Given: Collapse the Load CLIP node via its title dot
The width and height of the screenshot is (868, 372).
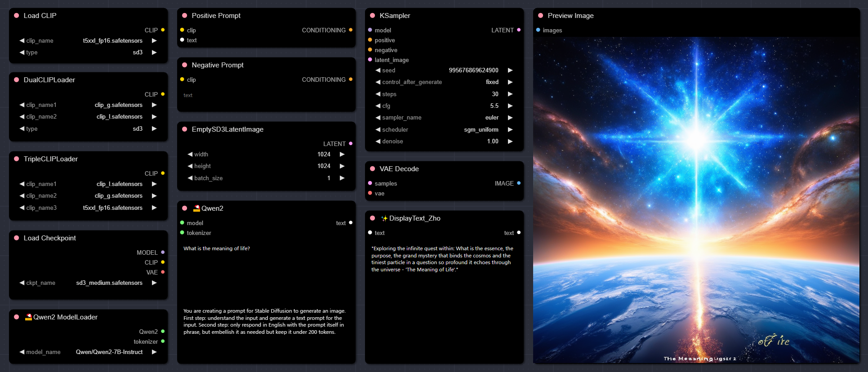Looking at the screenshot, I should tap(17, 15).
